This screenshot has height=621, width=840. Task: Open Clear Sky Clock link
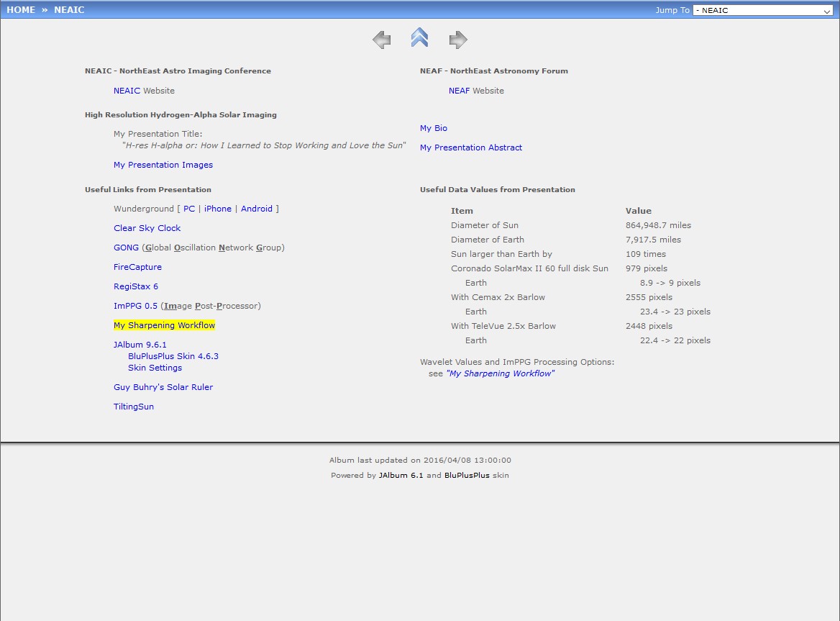(x=147, y=227)
